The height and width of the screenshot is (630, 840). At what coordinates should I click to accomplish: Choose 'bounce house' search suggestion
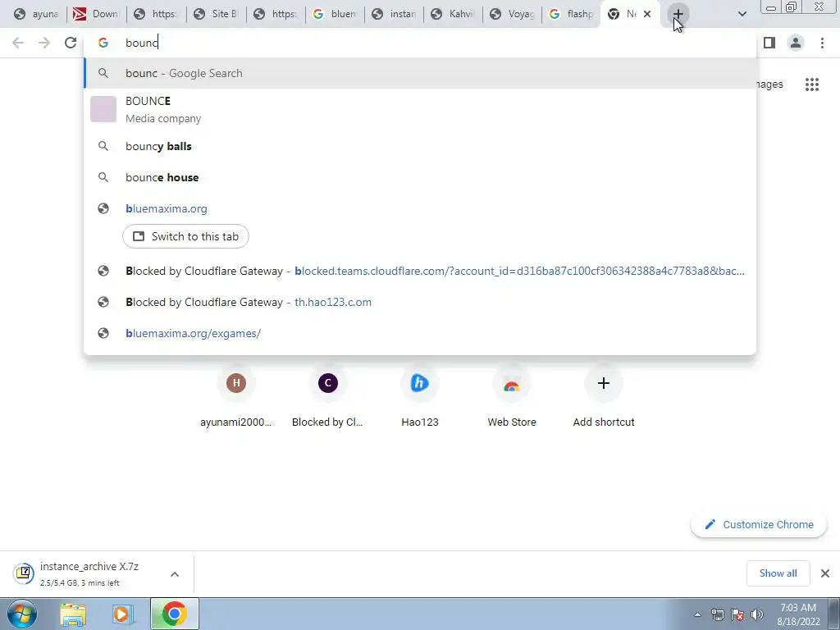point(420,177)
